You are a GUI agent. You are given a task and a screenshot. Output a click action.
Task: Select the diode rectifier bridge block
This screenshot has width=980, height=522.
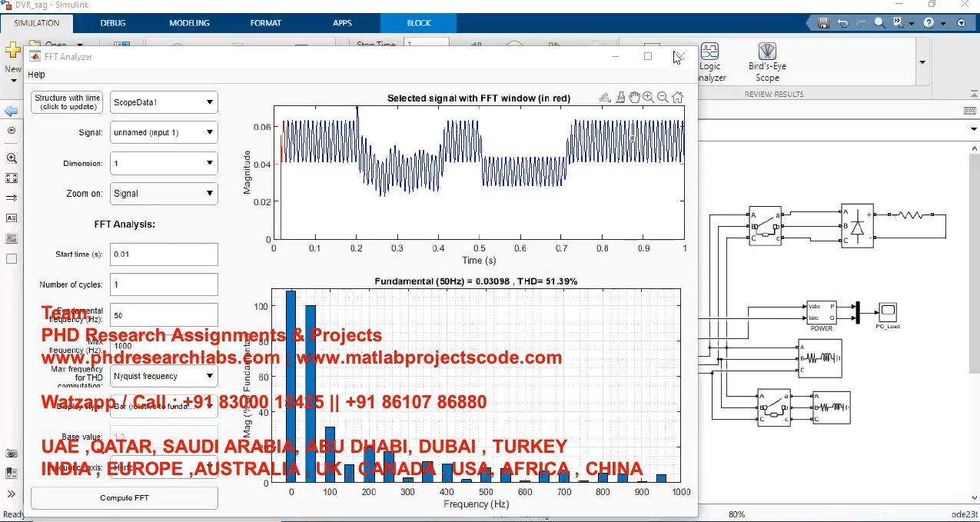pos(857,226)
